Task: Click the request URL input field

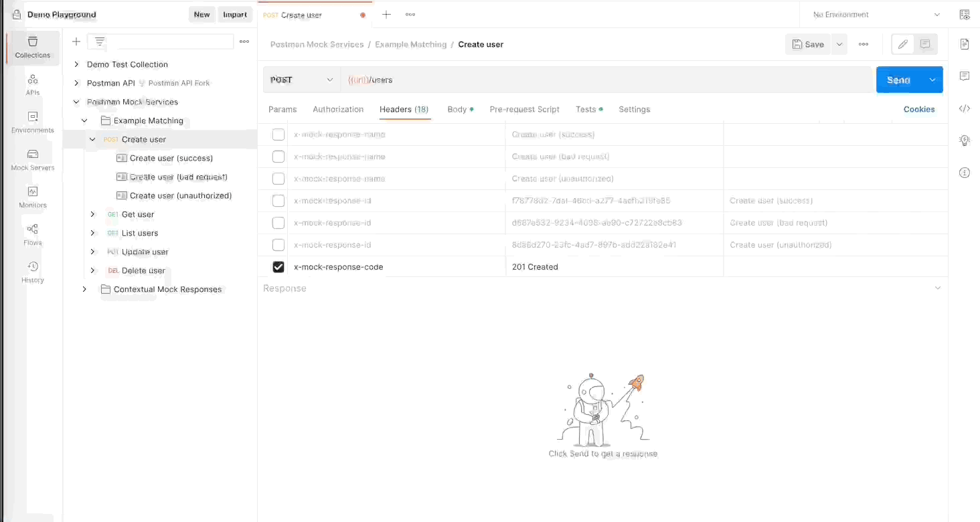Action: tap(602, 80)
